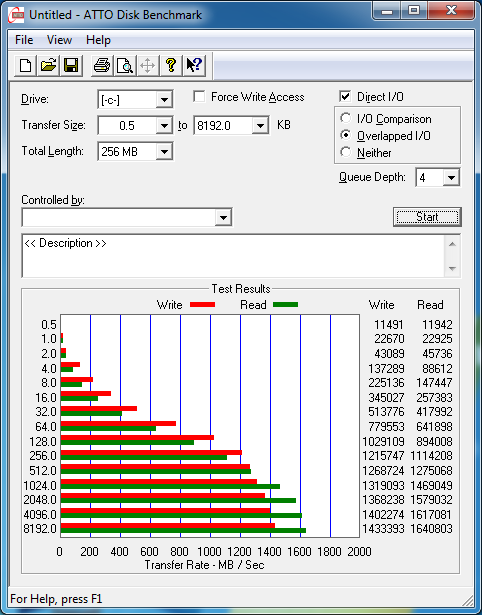The image size is (482, 615).
Task: Click the window resize grip in status bar
Action: point(467,600)
